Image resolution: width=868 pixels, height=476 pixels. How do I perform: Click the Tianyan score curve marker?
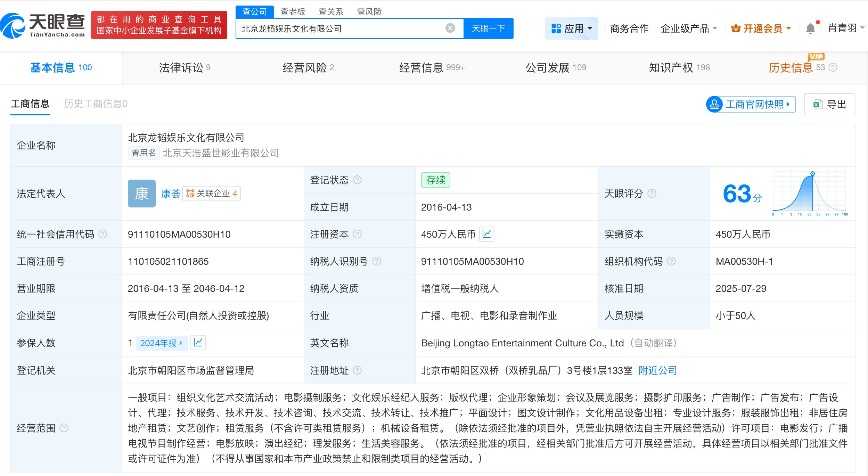coord(812,174)
